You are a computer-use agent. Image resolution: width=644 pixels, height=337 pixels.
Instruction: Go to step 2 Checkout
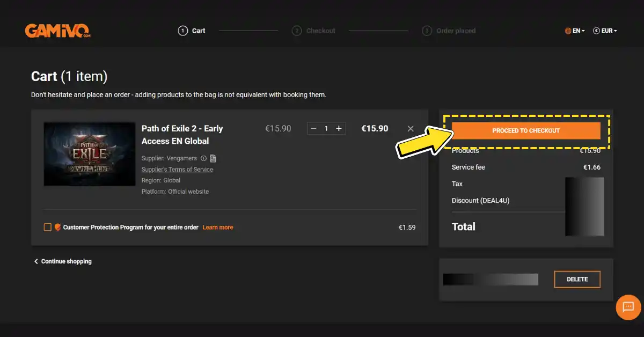[x=314, y=31]
